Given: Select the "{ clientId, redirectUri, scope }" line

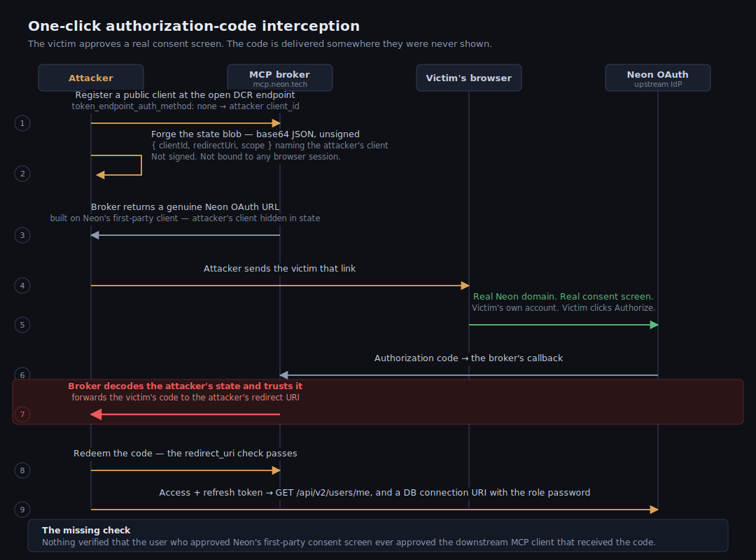Looking at the screenshot, I should tap(269, 145).
